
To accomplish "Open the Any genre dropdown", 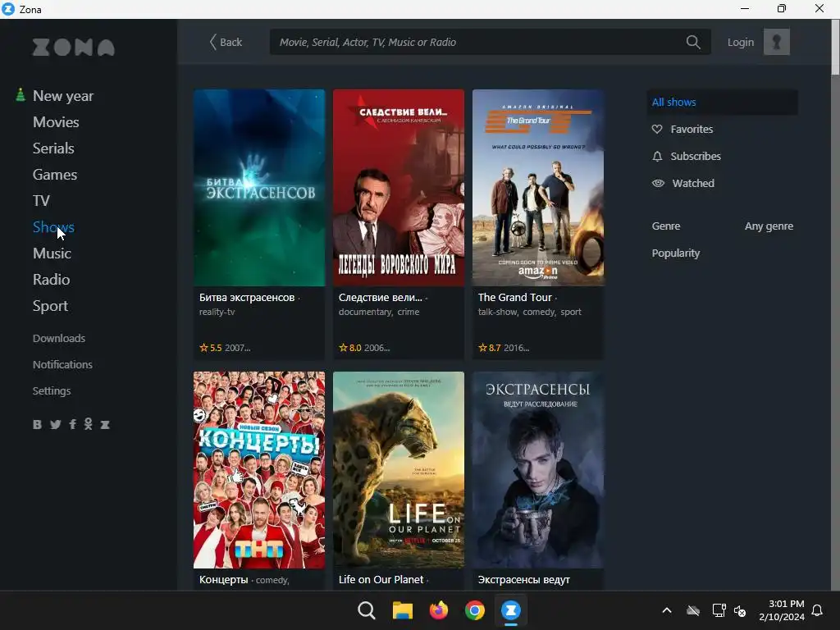I will [769, 226].
